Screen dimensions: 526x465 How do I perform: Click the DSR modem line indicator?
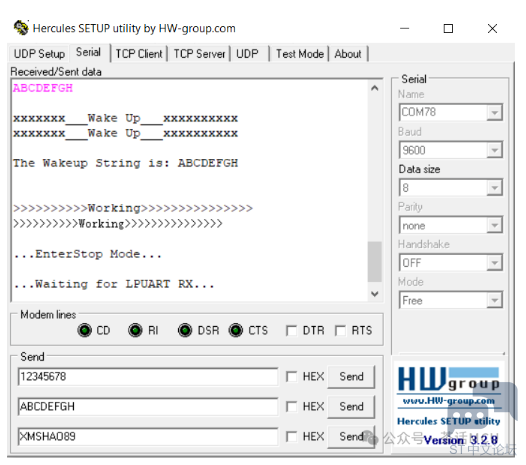[185, 330]
